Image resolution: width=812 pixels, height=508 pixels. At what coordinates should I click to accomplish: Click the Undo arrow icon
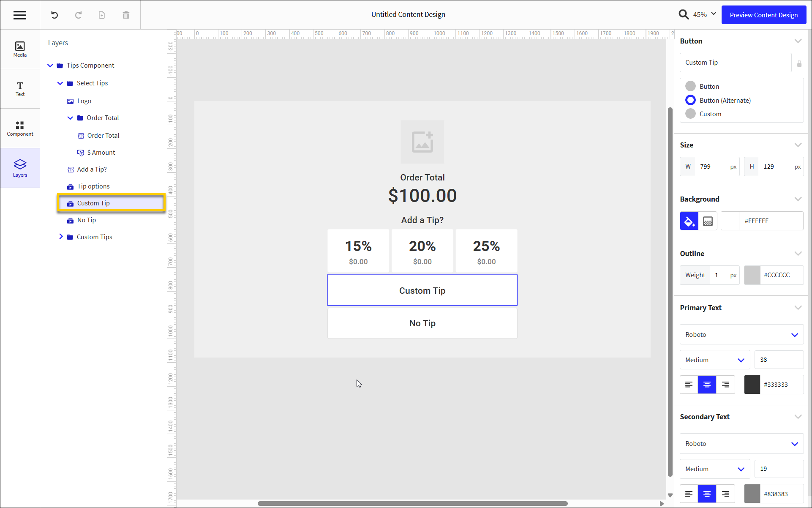click(x=54, y=15)
